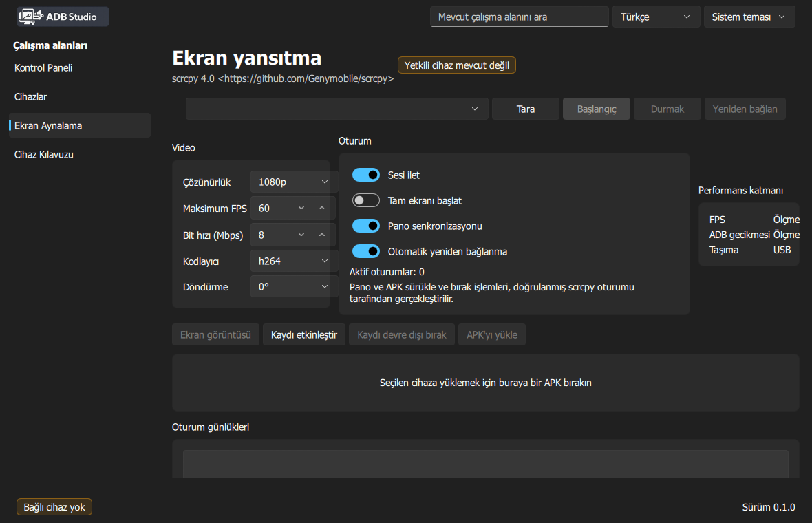
Task: Click Yetkili cihaz mevcut değil badge
Action: [457, 65]
